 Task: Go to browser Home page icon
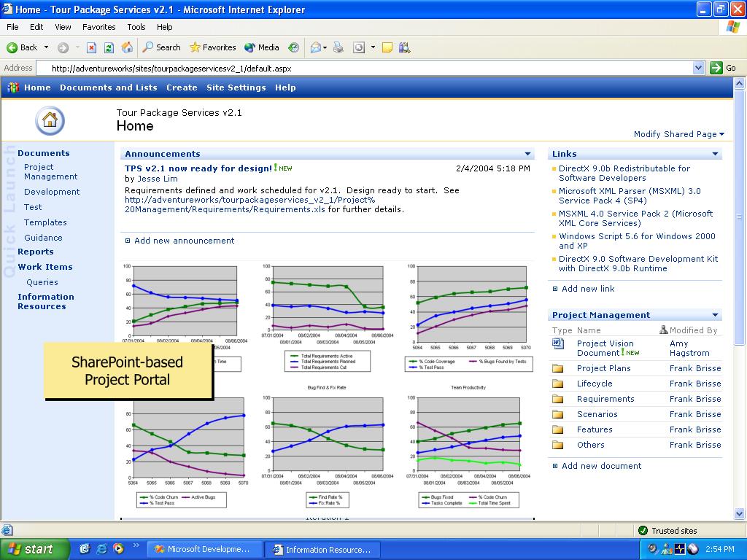tap(127, 47)
